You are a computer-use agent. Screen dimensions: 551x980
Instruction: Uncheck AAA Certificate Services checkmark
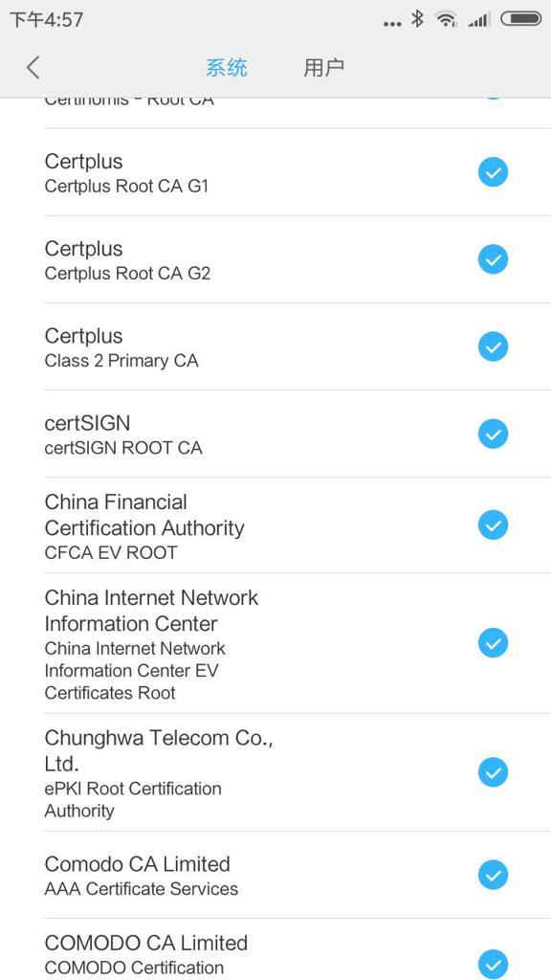coord(493,875)
